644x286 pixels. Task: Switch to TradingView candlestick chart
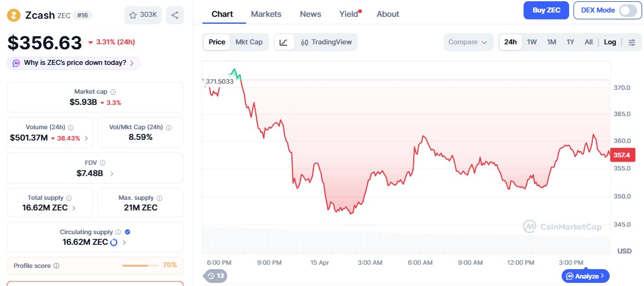pyautogui.click(x=326, y=42)
